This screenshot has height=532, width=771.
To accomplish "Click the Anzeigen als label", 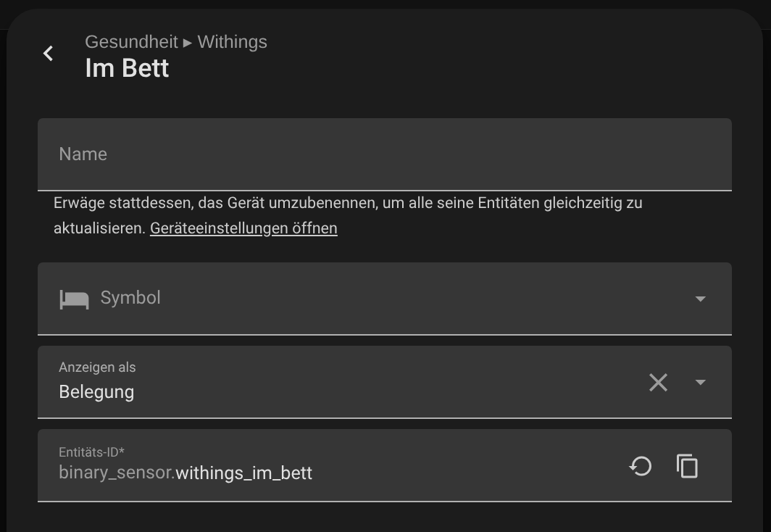I will coord(97,367).
